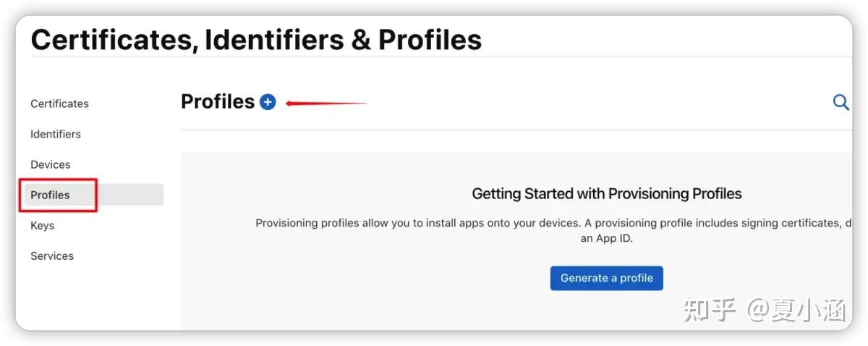Click the Profiles main section heading
This screenshot has height=346, width=868.
218,102
